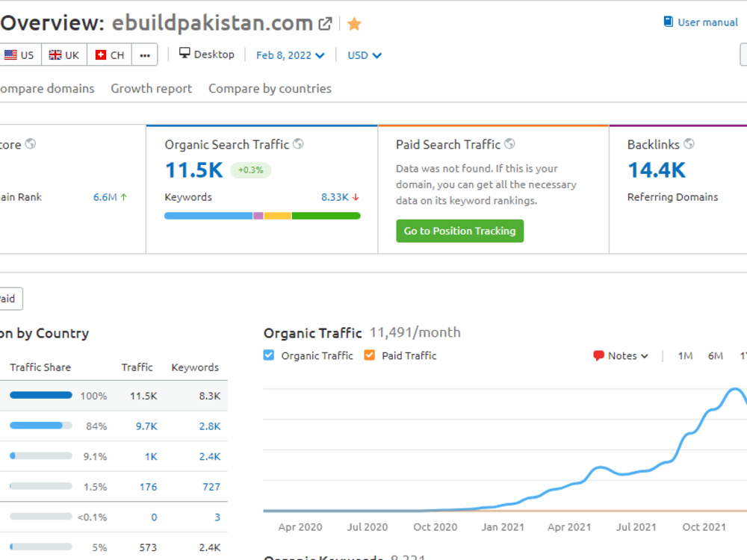Select the 1M time range

[x=685, y=355]
